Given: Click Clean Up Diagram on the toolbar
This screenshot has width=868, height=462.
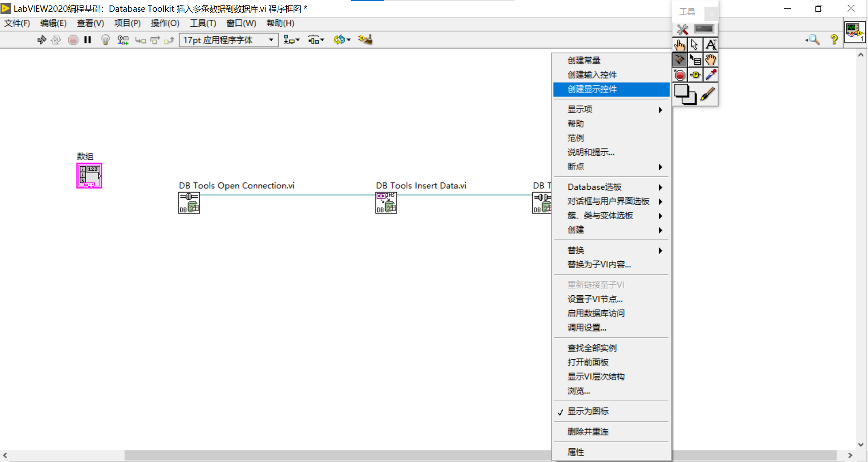Looking at the screenshot, I should pyautogui.click(x=366, y=40).
